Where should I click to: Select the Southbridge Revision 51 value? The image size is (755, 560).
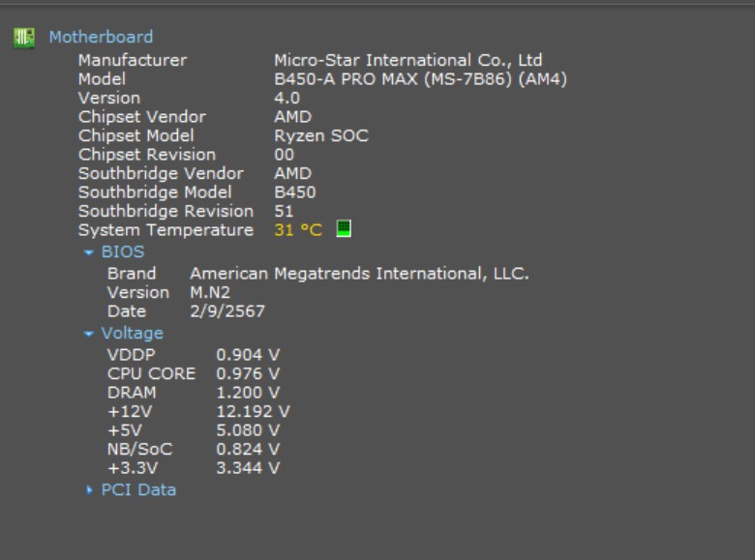tap(284, 211)
